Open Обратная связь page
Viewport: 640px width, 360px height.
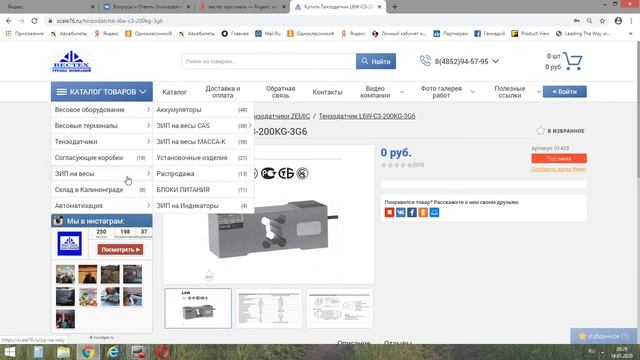[281, 92]
